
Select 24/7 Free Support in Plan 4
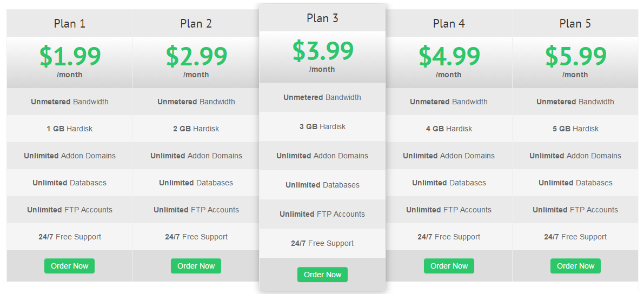click(x=449, y=237)
